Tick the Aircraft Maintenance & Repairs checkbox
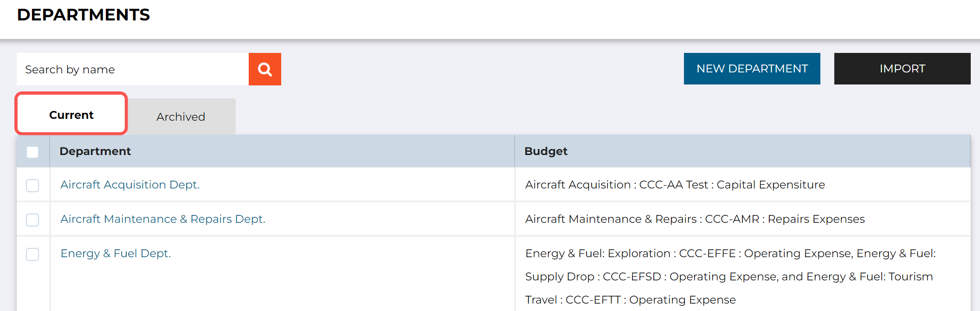This screenshot has width=980, height=311. (x=32, y=220)
